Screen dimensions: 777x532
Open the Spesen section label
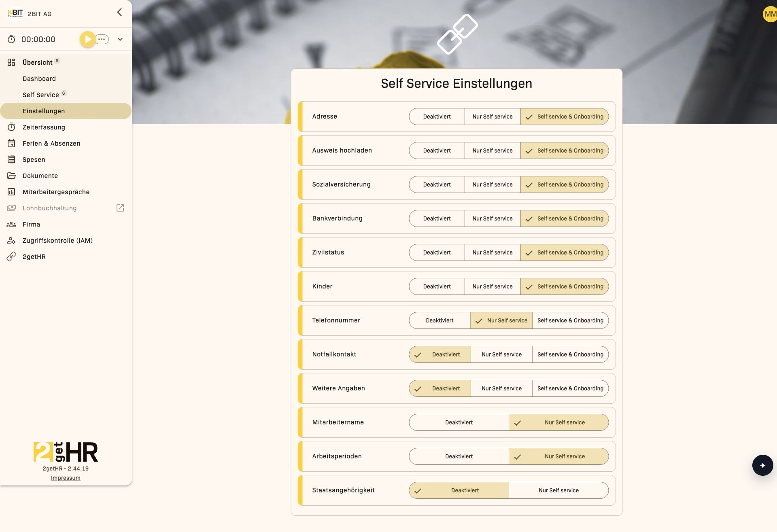(34, 159)
